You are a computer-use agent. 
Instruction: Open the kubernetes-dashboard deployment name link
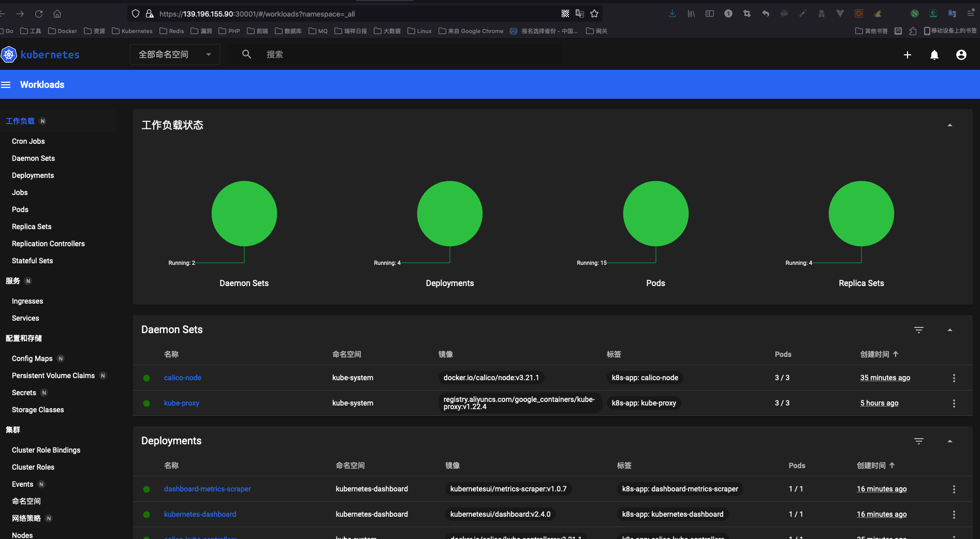tap(200, 515)
